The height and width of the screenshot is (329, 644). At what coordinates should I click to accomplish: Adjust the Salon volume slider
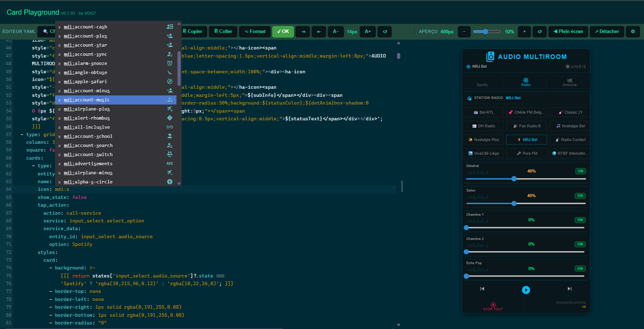pyautogui.click(x=514, y=203)
